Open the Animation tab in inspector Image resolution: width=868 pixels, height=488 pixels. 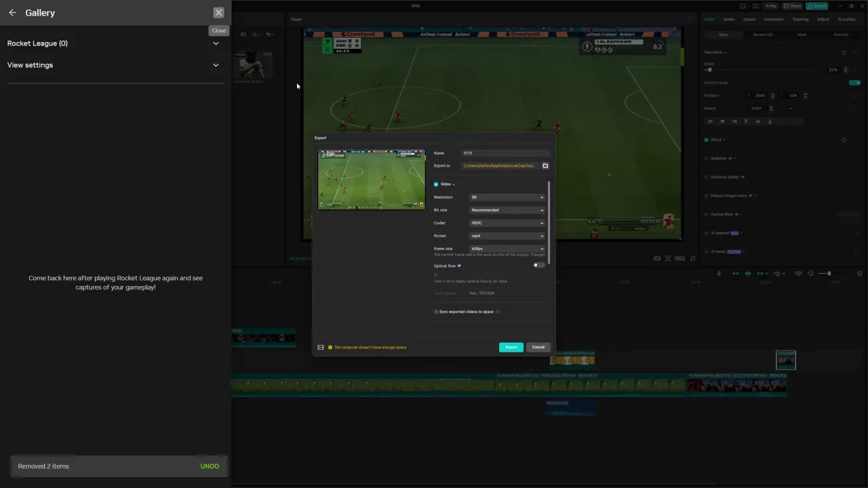pos(774,20)
